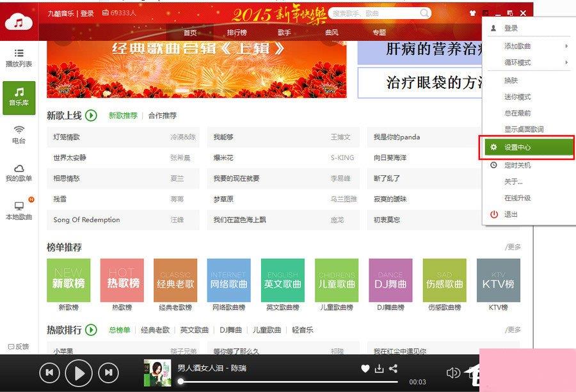The height and width of the screenshot is (392, 576).
Task: Click the song Song Of Redemption
Action: [x=86, y=220]
